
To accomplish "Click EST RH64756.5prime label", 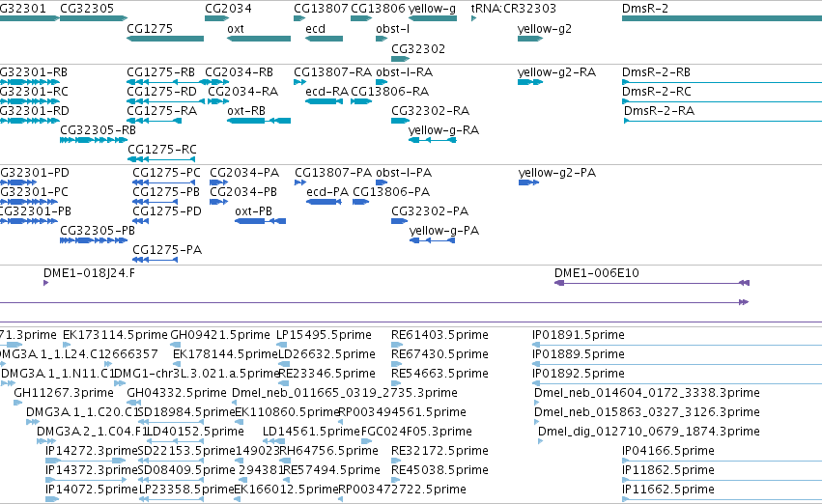I will pyautogui.click(x=328, y=451).
